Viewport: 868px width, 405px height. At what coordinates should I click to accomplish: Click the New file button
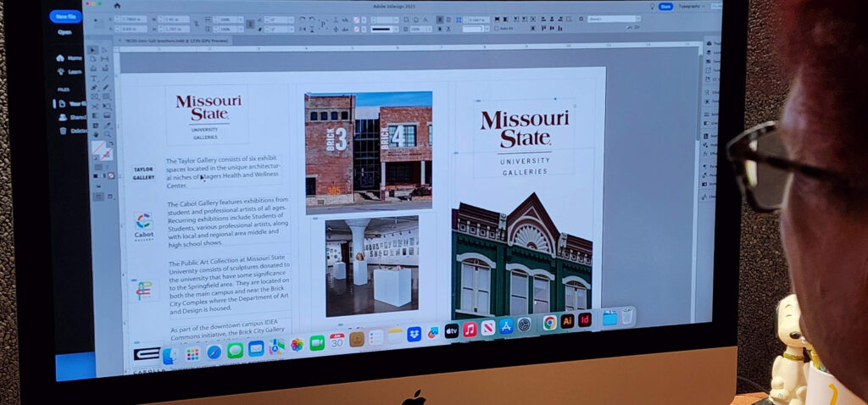point(65,16)
